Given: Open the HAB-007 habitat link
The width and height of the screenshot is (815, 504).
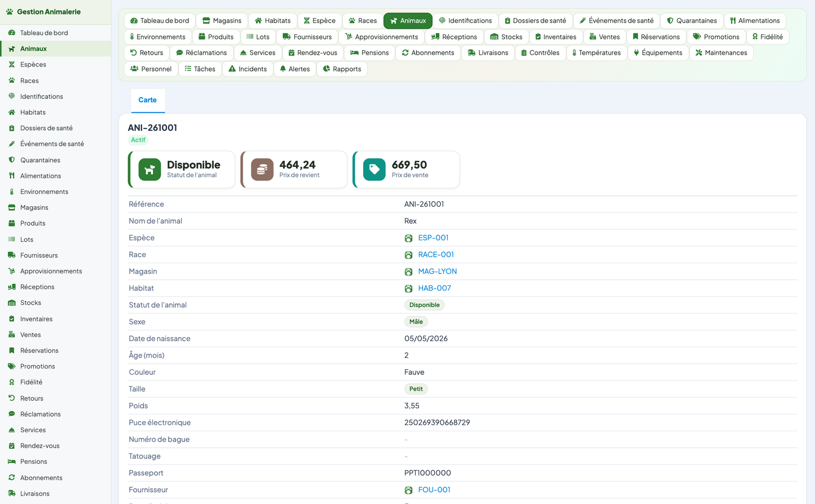Looking at the screenshot, I should [434, 288].
